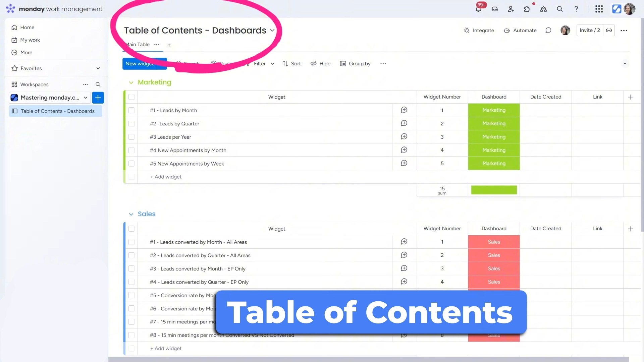Add new item with blue plus in sidebar
This screenshot has width=644, height=362.
[98, 98]
